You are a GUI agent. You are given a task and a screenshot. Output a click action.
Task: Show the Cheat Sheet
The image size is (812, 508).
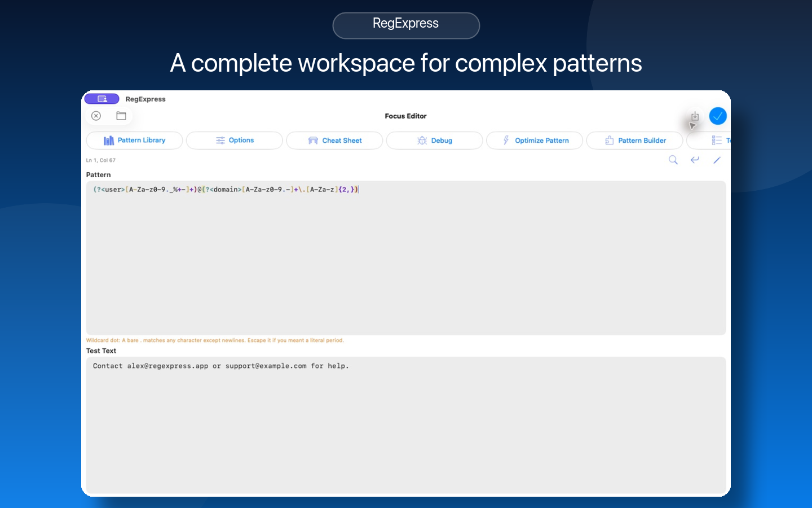click(334, 141)
